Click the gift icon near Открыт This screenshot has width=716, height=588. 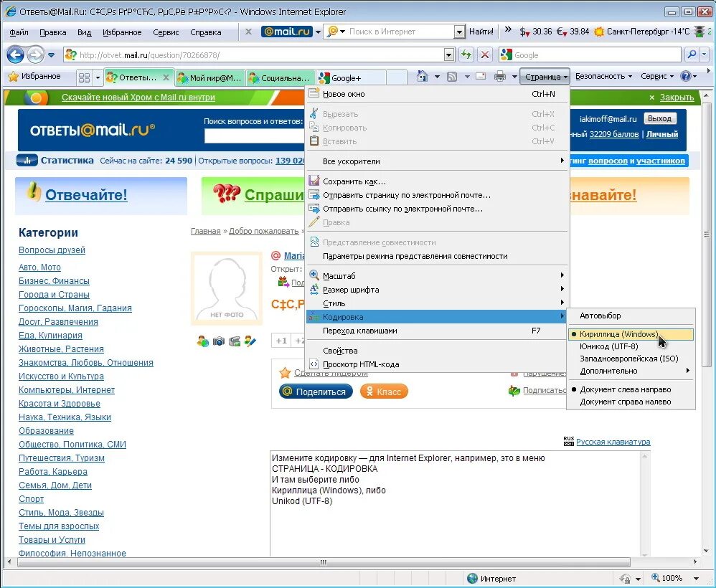pyautogui.click(x=283, y=282)
